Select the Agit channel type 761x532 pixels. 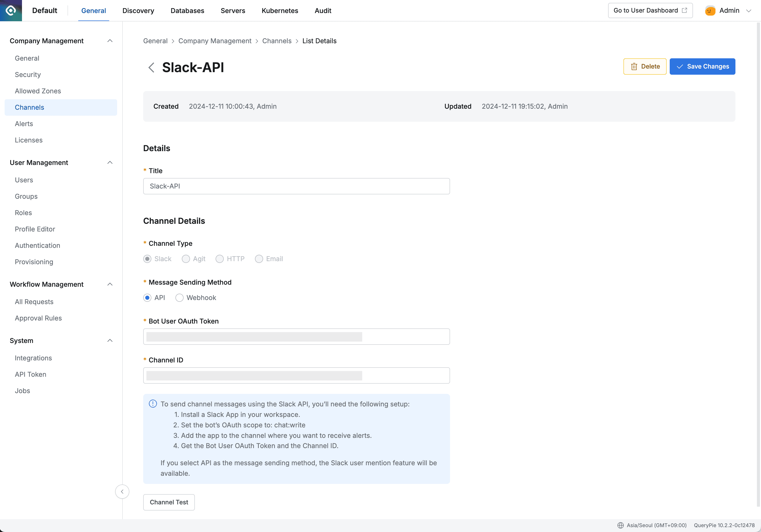(x=186, y=259)
